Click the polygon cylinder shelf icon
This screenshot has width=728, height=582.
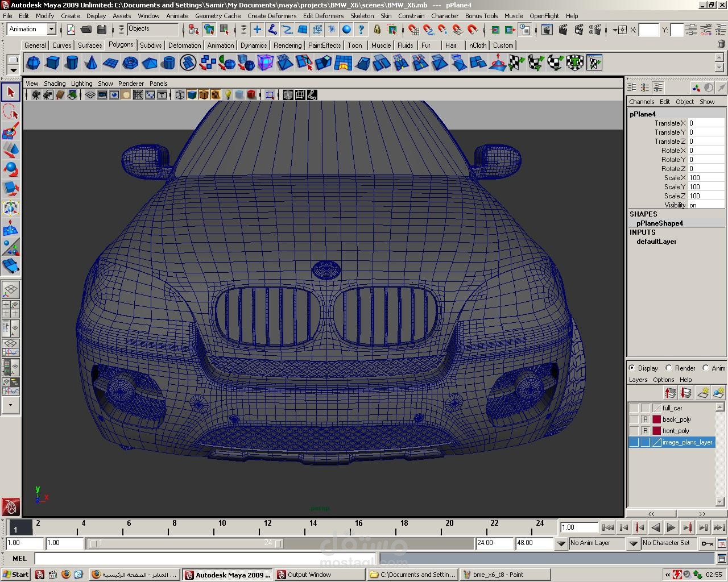[72, 63]
